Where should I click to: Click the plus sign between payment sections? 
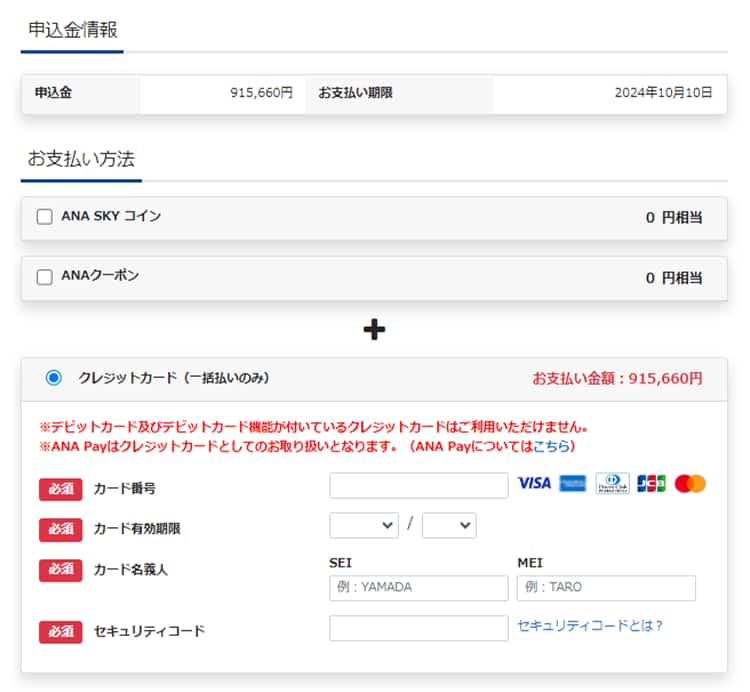pos(374,329)
